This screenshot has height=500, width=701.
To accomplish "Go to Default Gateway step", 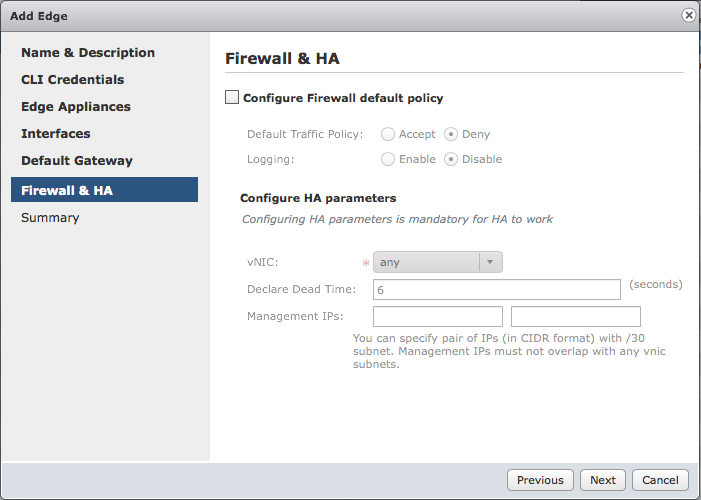I will [x=77, y=161].
